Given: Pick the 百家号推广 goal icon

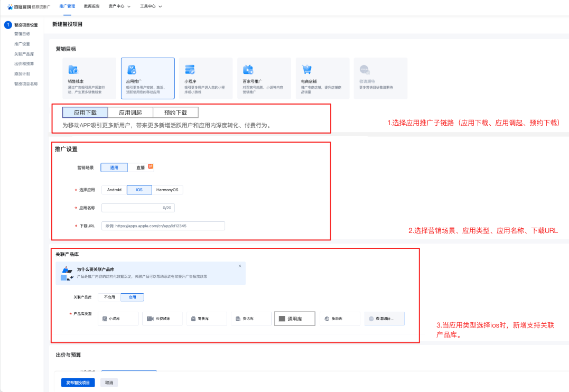Looking at the screenshot, I should coord(248,69).
